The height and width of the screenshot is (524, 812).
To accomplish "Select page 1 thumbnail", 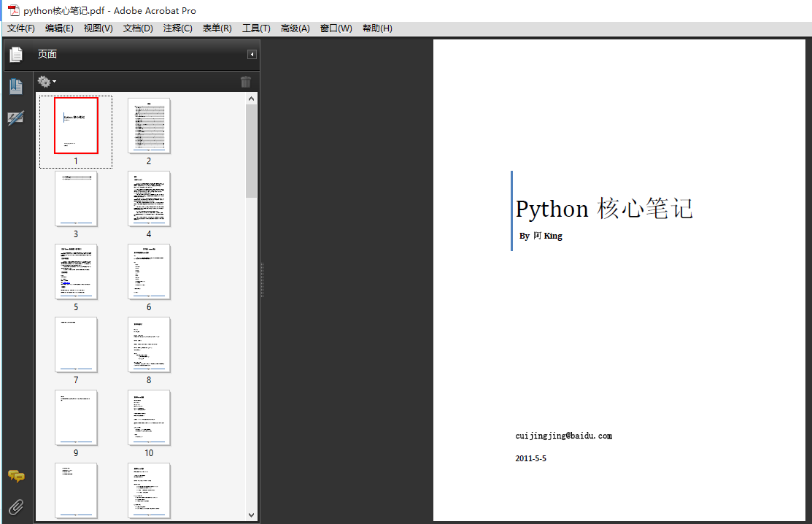I will (76, 126).
